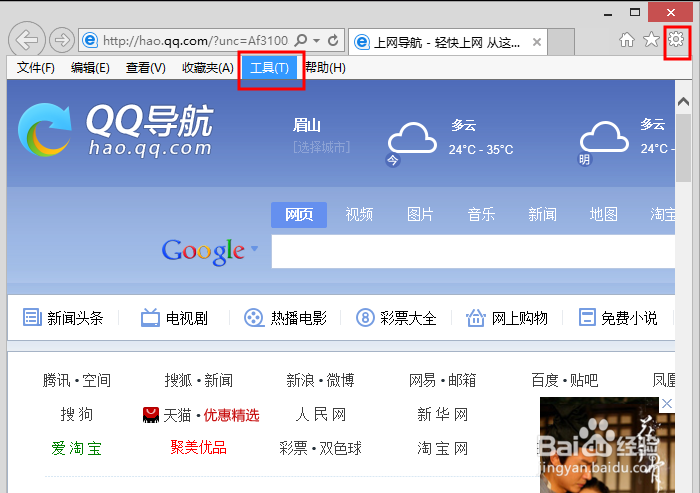Select the 上网导航 browser tab
The height and width of the screenshot is (493, 700).
click(x=447, y=42)
